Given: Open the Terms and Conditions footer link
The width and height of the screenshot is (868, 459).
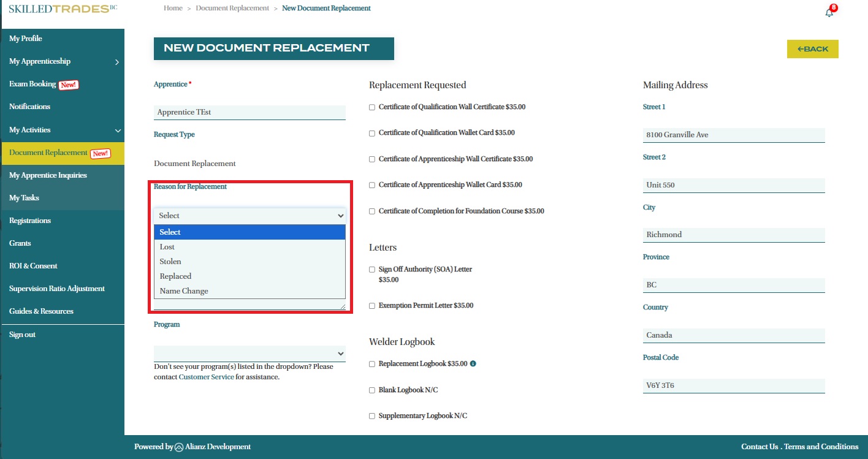Looking at the screenshot, I should (x=821, y=447).
